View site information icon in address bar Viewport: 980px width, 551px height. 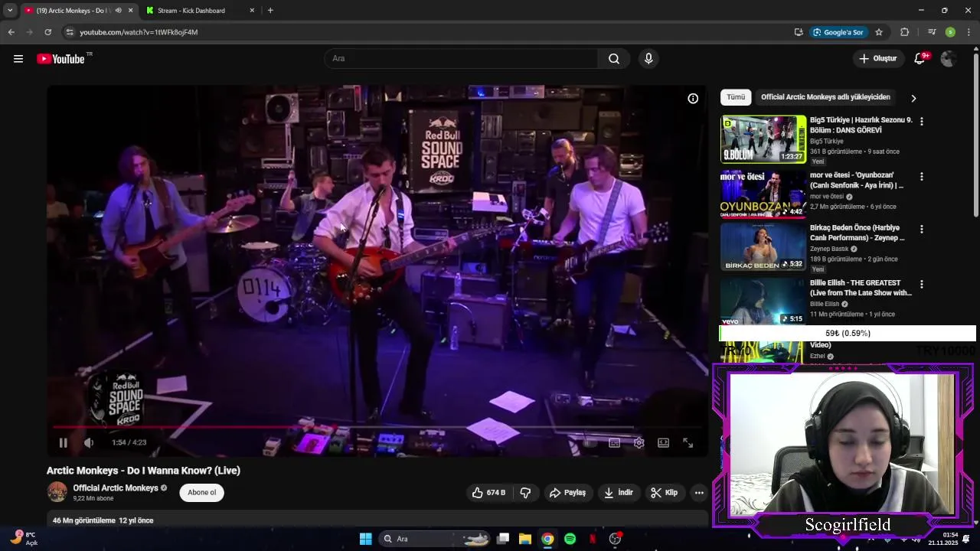(x=69, y=32)
